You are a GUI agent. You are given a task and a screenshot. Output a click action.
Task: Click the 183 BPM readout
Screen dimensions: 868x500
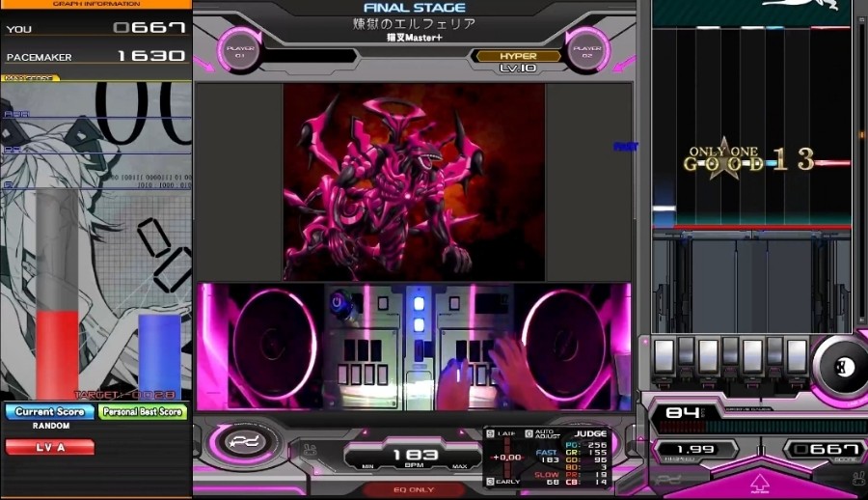click(415, 455)
